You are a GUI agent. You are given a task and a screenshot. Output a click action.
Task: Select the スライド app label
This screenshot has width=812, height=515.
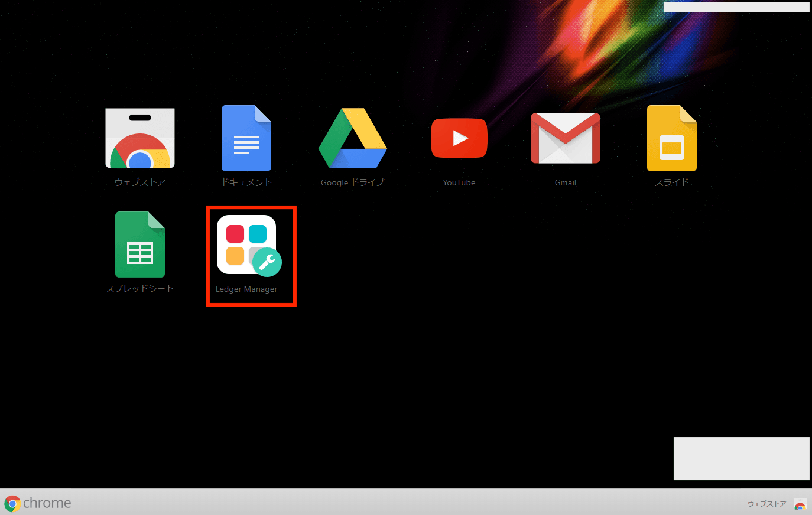point(672,182)
